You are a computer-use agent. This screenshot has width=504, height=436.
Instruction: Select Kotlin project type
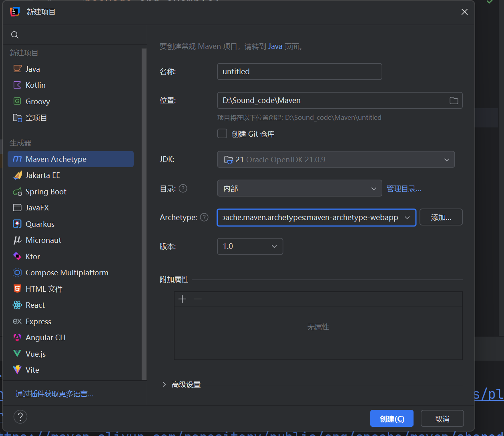70,85
